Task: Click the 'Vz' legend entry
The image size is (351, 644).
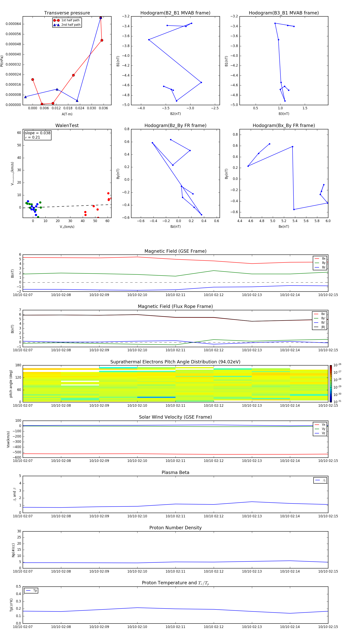Action: point(320,433)
